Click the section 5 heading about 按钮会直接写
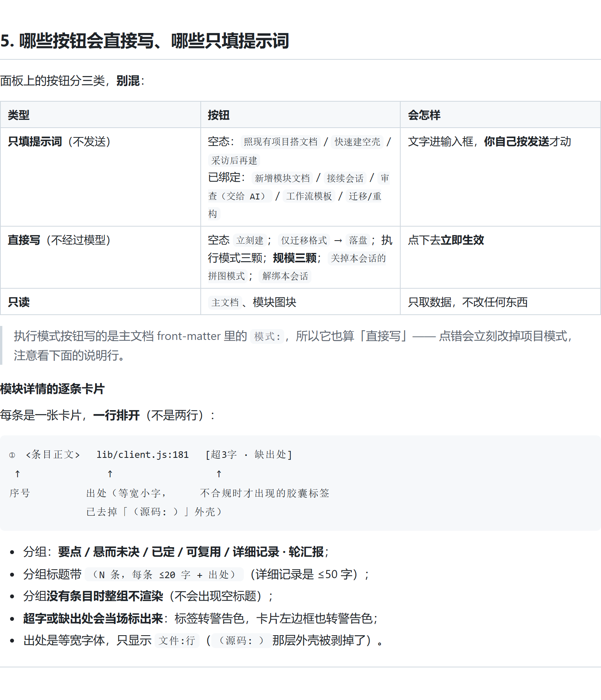The image size is (601, 700). [x=145, y=41]
